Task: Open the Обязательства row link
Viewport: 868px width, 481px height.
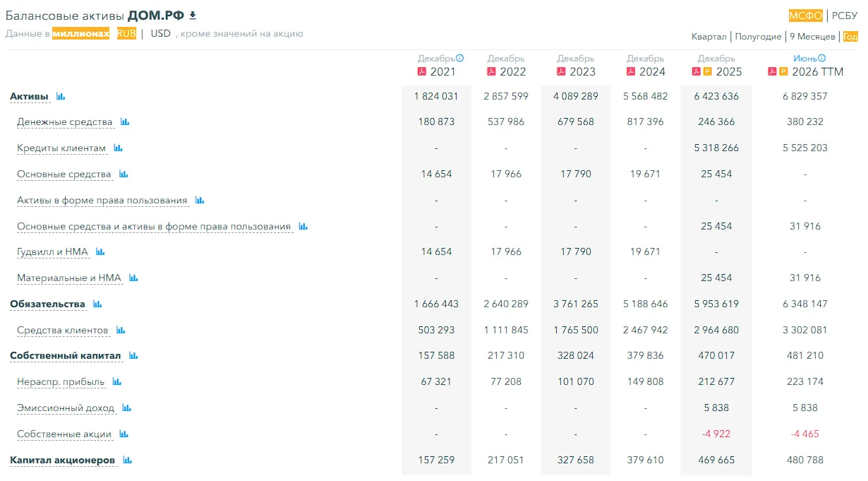Action: 47,304
